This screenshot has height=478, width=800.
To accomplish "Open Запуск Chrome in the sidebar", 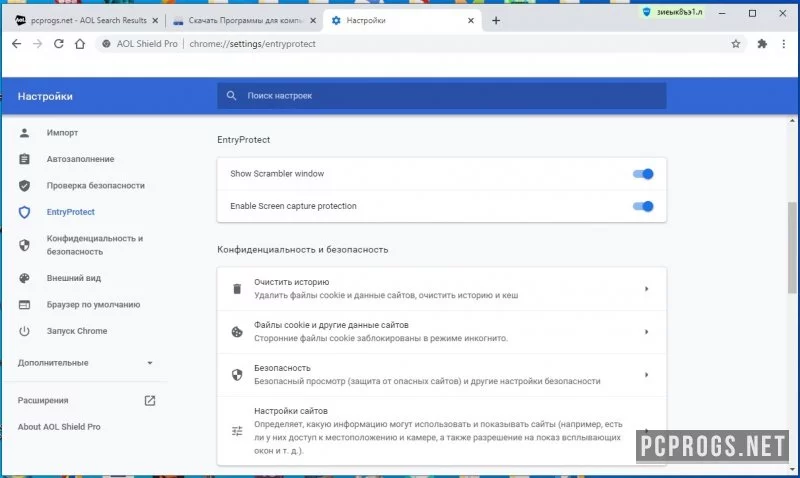I will coord(77,331).
